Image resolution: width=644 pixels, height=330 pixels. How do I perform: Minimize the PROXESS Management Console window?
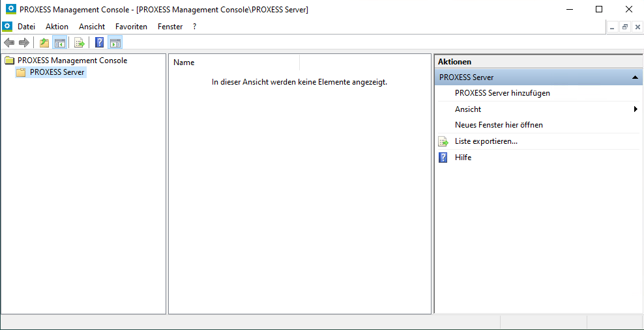569,9
